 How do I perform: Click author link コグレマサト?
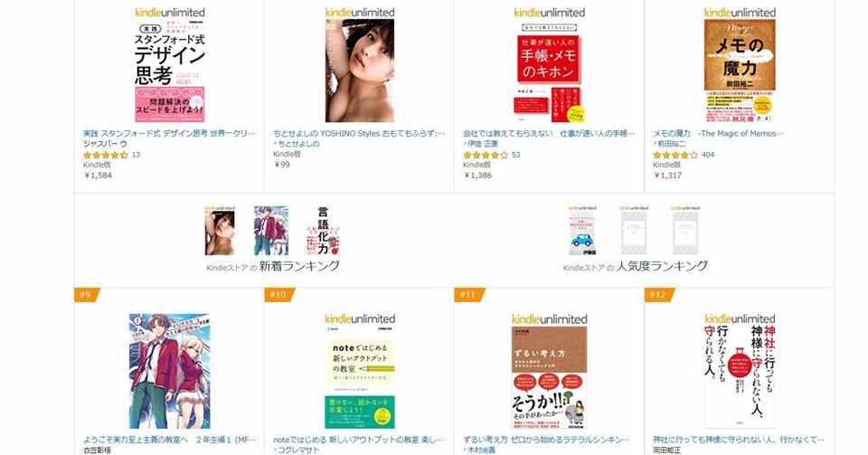[x=298, y=450]
